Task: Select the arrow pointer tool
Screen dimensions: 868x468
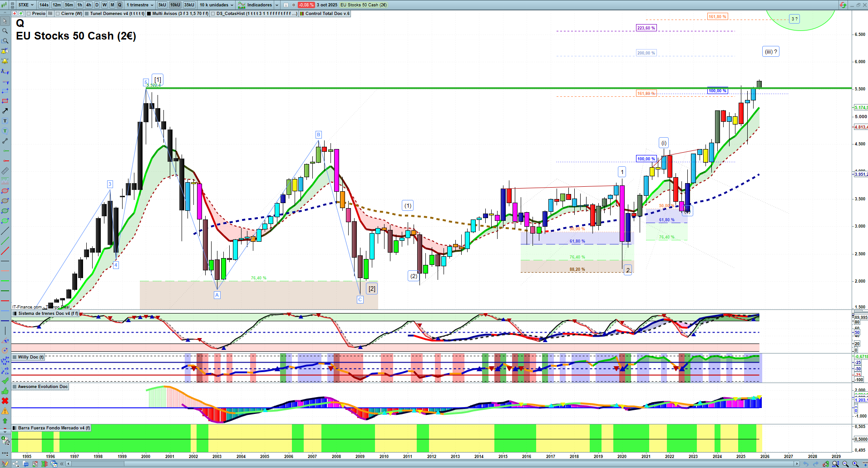Action: point(5,21)
